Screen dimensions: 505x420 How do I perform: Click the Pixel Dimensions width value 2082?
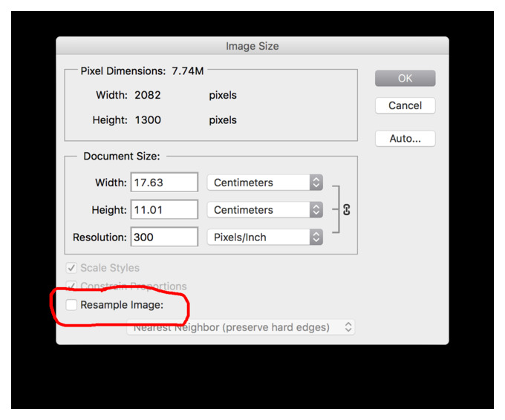pyautogui.click(x=148, y=95)
